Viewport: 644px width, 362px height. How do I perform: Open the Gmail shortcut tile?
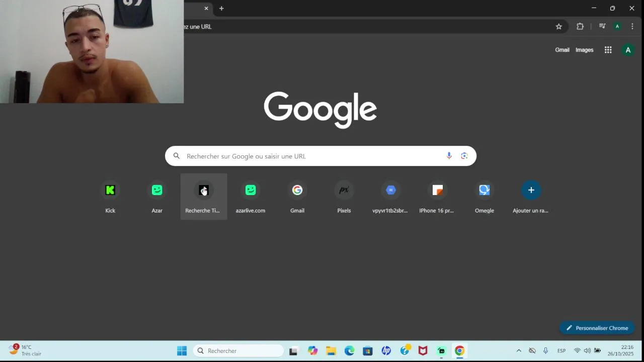point(297,197)
